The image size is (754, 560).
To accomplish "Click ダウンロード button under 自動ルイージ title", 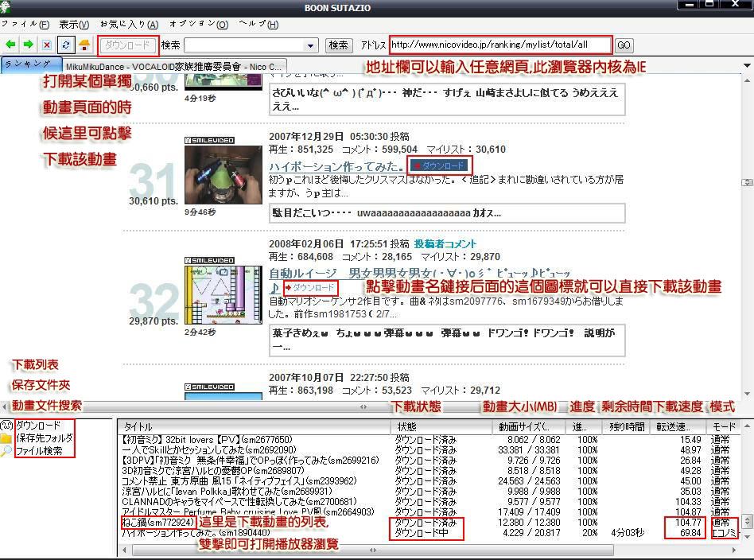I will point(311,288).
